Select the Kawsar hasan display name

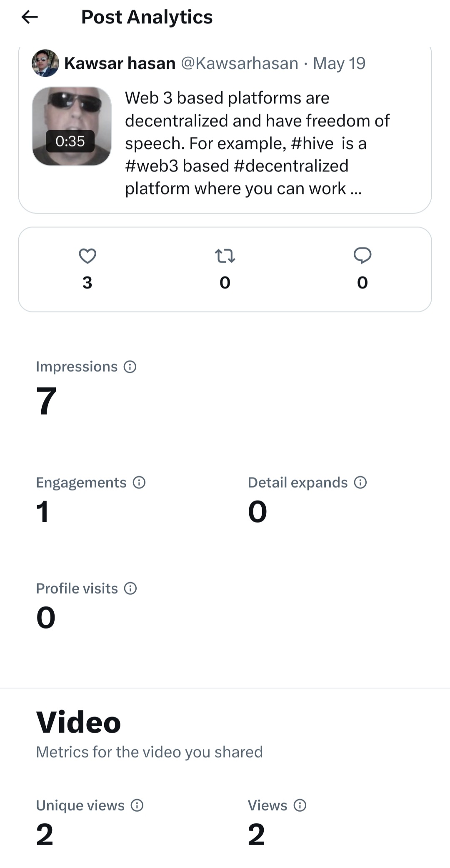(x=120, y=63)
